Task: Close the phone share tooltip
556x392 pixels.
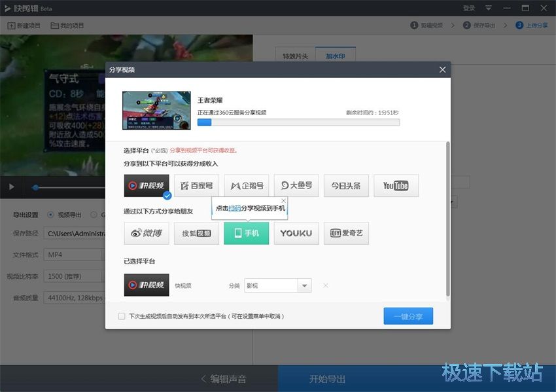Action: [283, 201]
